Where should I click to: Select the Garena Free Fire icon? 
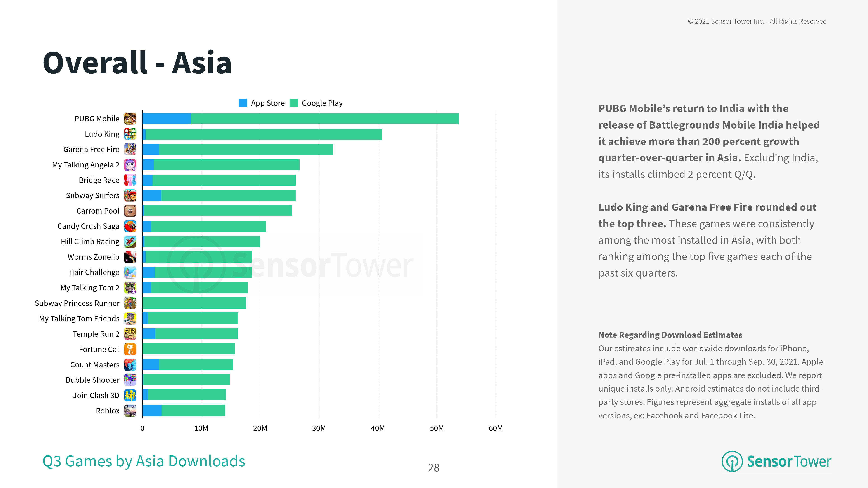click(x=130, y=149)
